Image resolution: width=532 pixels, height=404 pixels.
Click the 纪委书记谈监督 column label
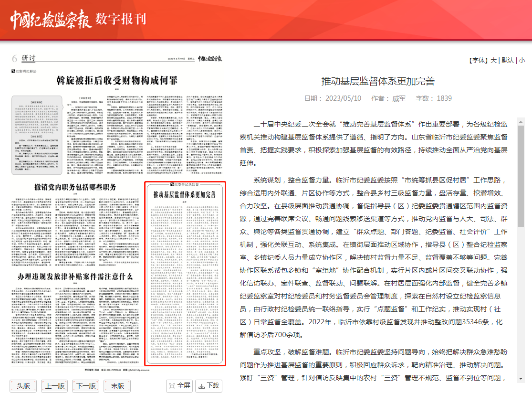point(185,184)
